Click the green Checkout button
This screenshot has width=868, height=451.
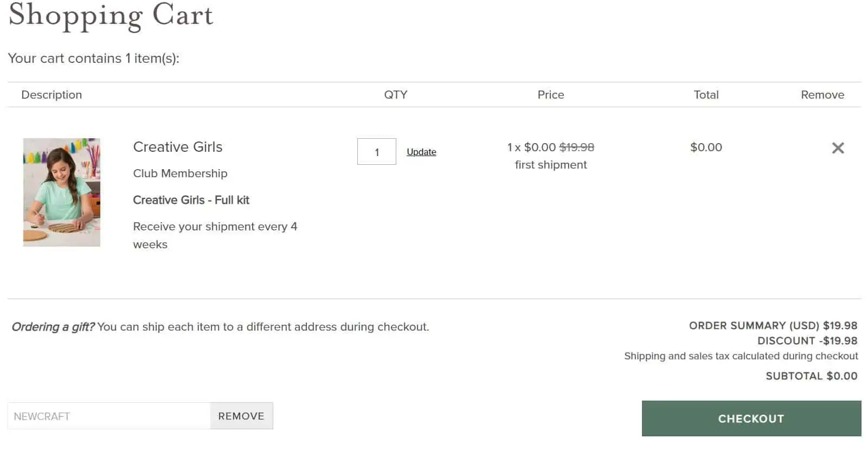pyautogui.click(x=751, y=418)
